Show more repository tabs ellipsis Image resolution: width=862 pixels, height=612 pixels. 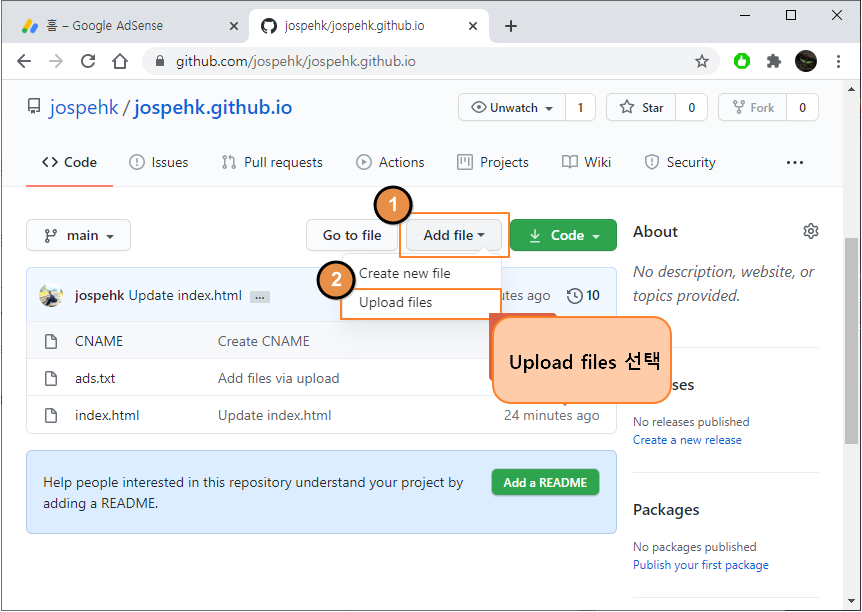pyautogui.click(x=794, y=162)
